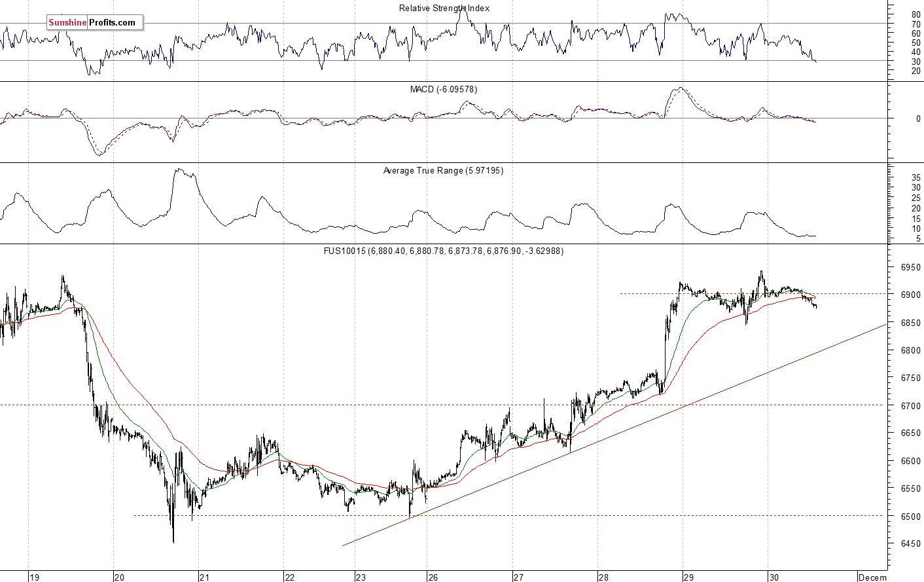Click date label 26 on time axis
This screenshot has height=582, width=924.
tap(433, 577)
